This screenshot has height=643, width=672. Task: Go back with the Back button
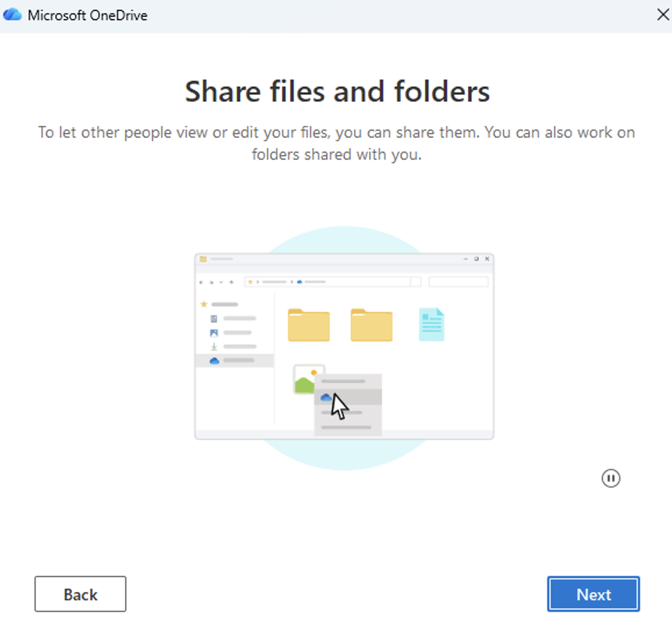(80, 594)
